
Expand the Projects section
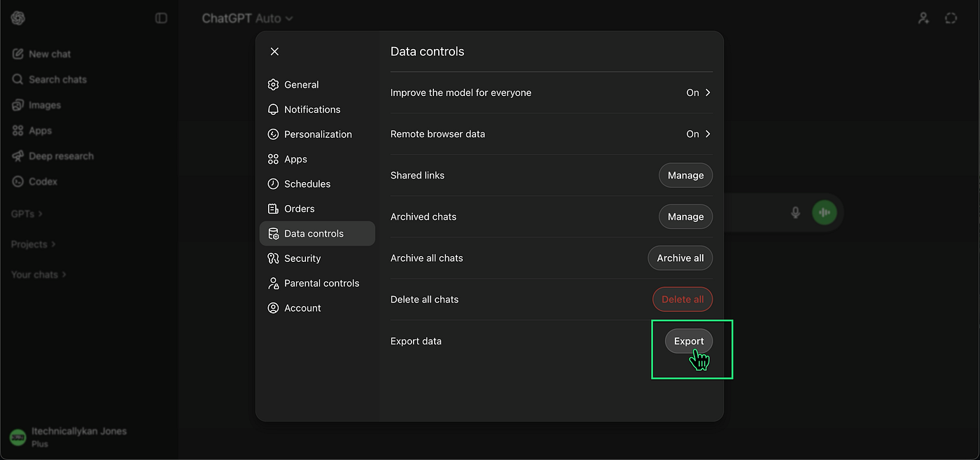coord(34,244)
